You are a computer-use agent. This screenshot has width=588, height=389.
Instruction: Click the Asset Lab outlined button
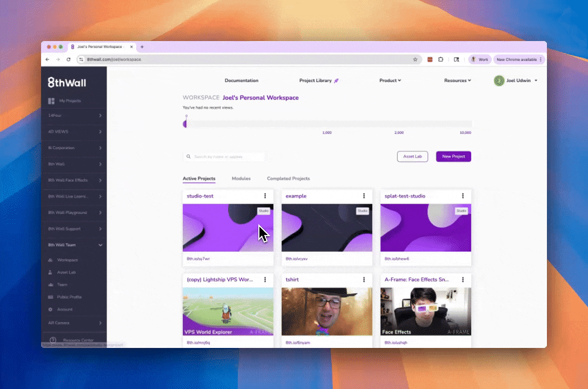[x=412, y=157]
